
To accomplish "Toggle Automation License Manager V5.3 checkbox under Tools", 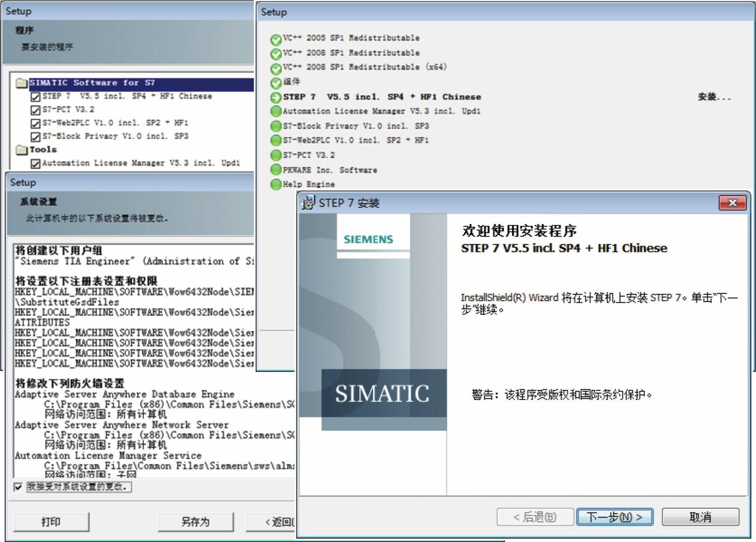I will pos(35,164).
